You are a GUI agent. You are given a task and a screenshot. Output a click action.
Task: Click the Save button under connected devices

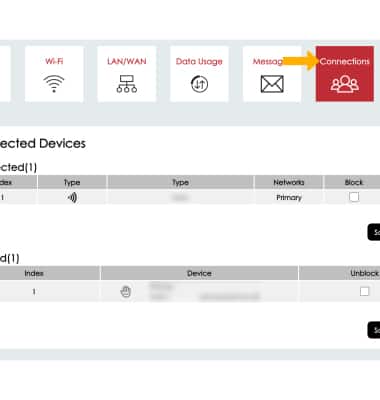[x=374, y=232]
